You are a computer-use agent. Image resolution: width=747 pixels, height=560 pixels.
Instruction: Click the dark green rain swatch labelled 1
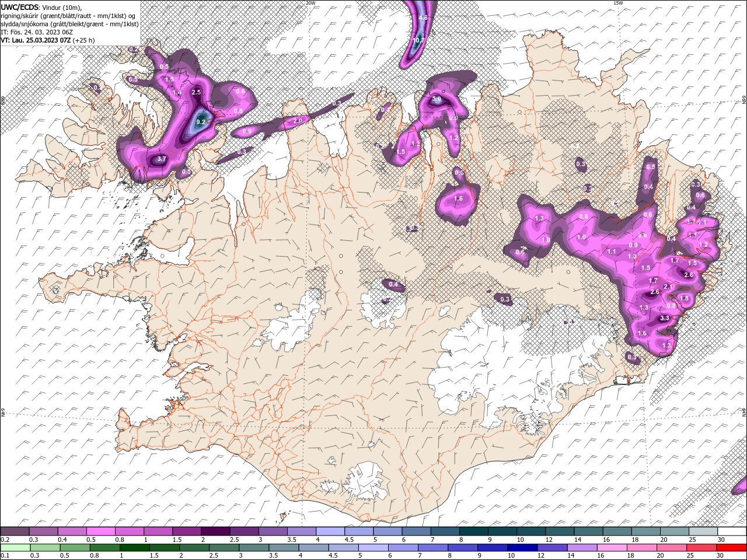point(134,548)
